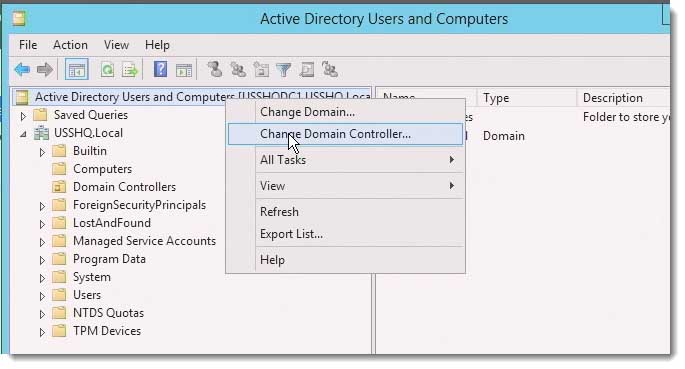Select the LostAndFound tree item
This screenshot has height=369, width=685.
coord(112,223)
